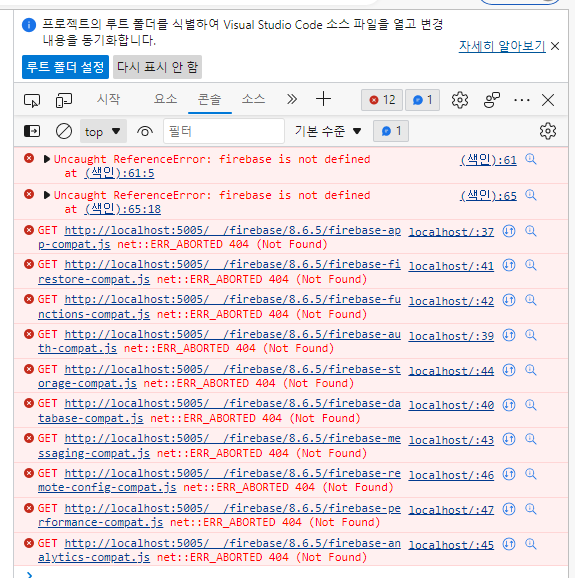The height and width of the screenshot is (578, 575).
Task: Open localhost/:42 source link
Action: pyautogui.click(x=451, y=301)
